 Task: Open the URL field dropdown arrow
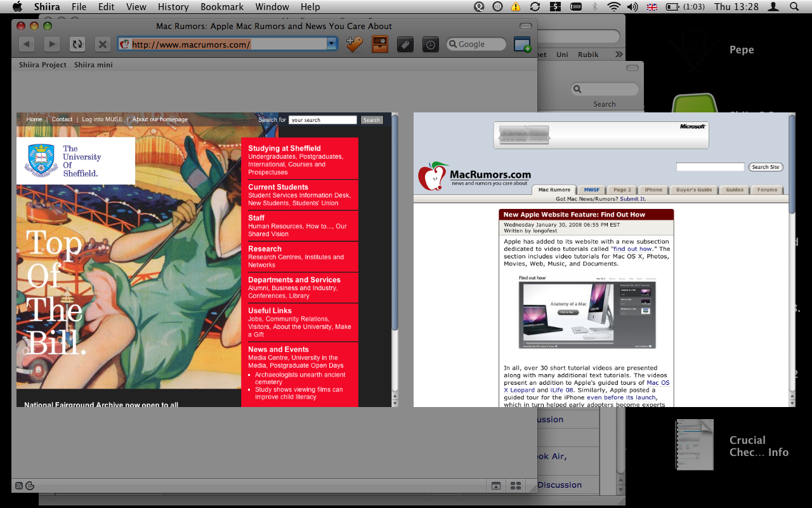pos(332,44)
